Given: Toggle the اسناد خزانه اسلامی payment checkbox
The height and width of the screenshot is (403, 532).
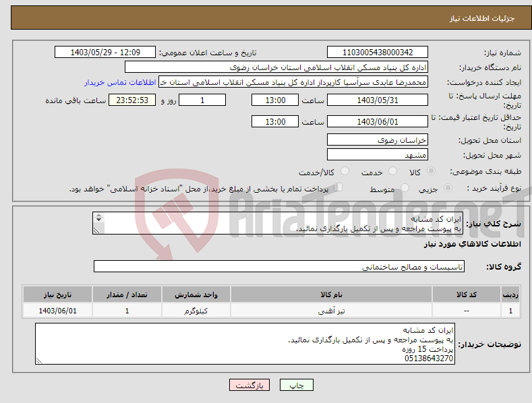Looking at the screenshot, I should 338,187.
